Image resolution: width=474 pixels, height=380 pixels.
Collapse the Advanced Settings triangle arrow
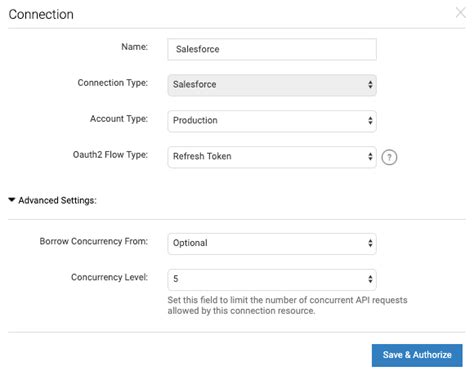[x=12, y=200]
